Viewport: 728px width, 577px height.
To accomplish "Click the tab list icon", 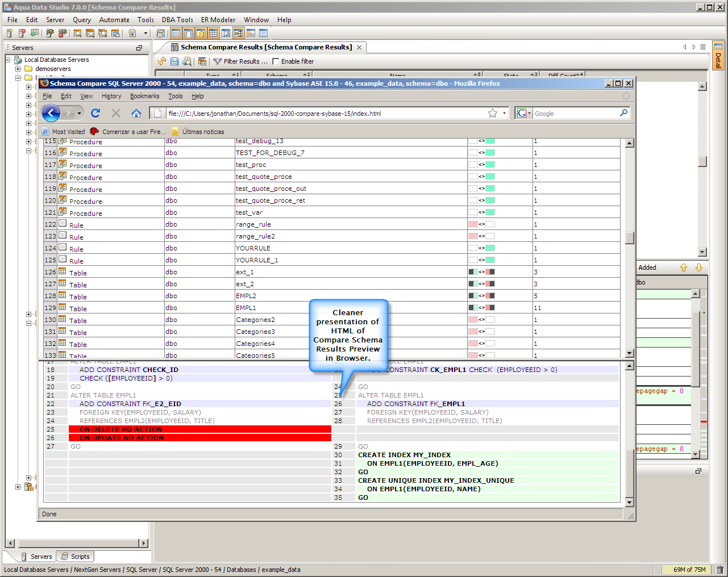I will (703, 47).
